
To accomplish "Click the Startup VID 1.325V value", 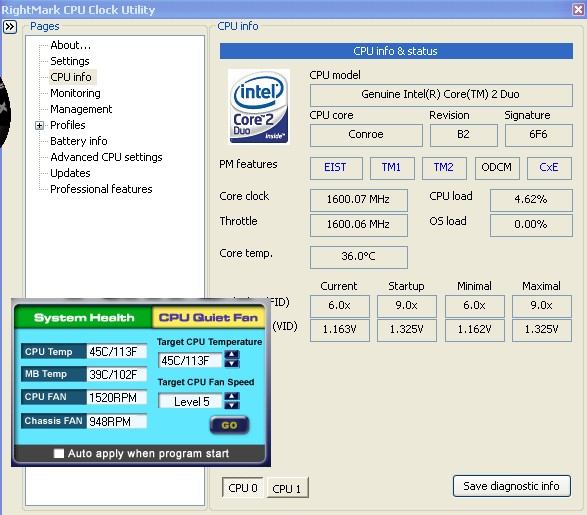I will (x=407, y=330).
